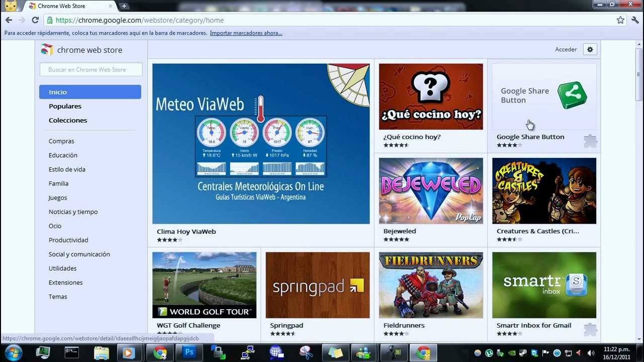Click the Chrome Web Store logo
This screenshot has height=362, width=644.
[82, 50]
